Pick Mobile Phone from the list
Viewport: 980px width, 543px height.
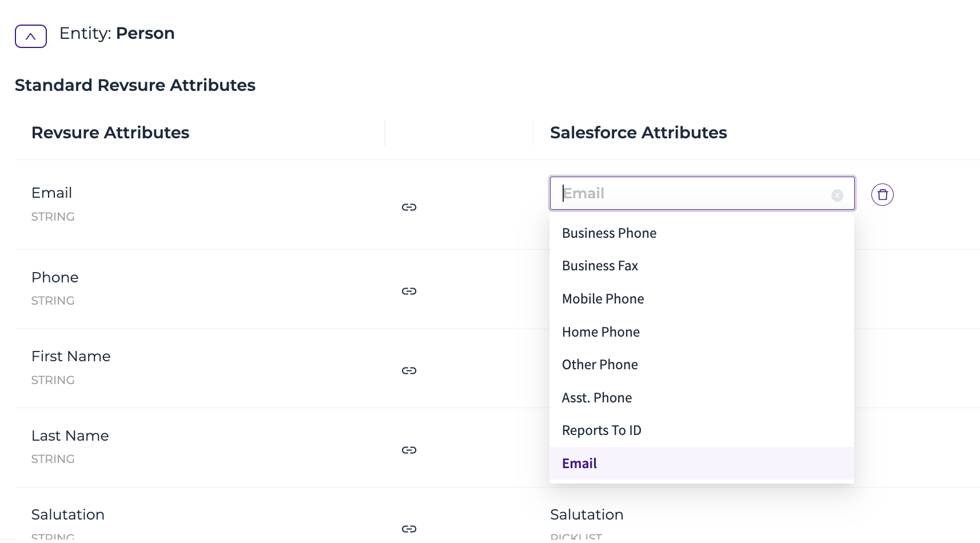pos(702,299)
